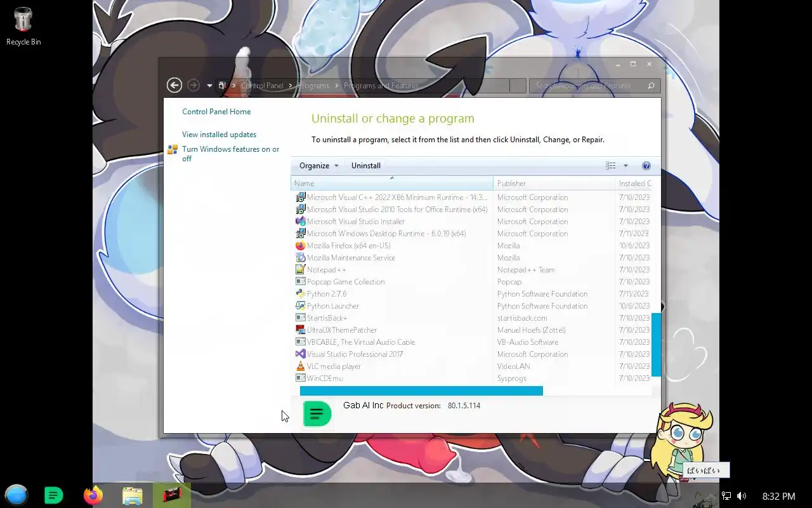
Task: Click the active Control Panel taskbar icon
Action: pyautogui.click(x=172, y=495)
